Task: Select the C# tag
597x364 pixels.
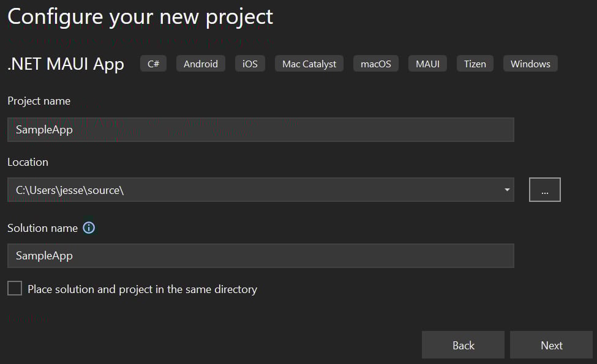Action: [x=154, y=64]
